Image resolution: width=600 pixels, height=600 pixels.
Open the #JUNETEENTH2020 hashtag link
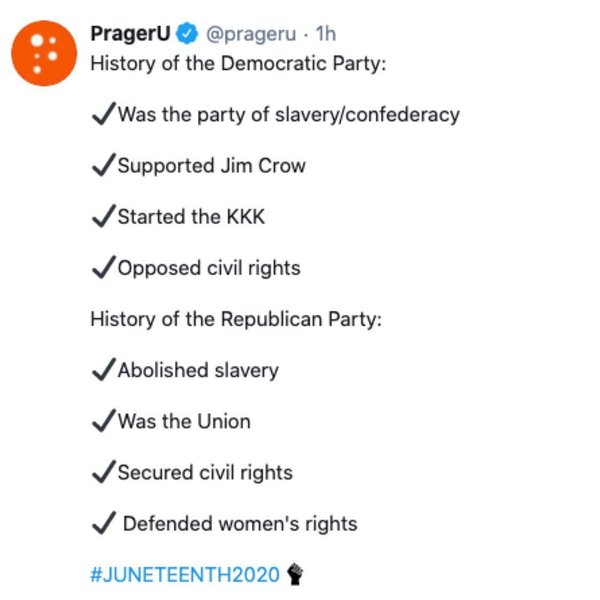point(185,575)
